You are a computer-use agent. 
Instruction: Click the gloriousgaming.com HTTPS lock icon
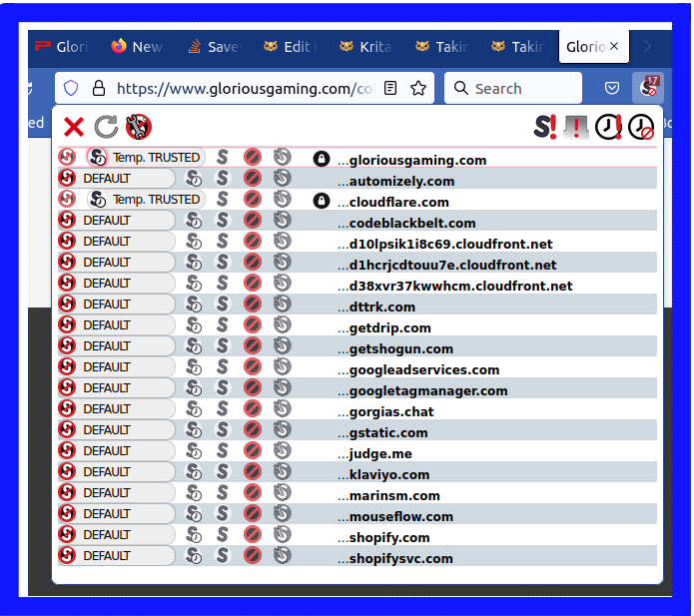(x=322, y=159)
